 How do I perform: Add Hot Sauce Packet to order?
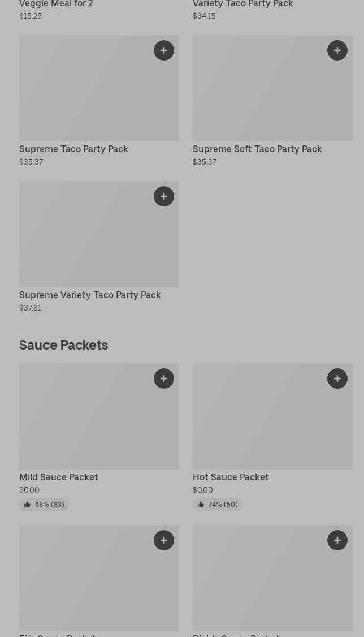[337, 378]
